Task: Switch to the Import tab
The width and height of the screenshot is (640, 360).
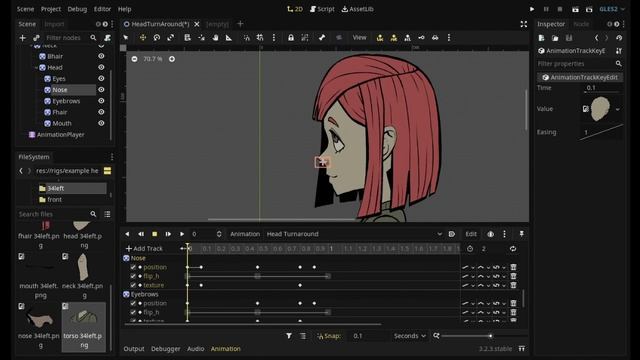Action: point(54,24)
